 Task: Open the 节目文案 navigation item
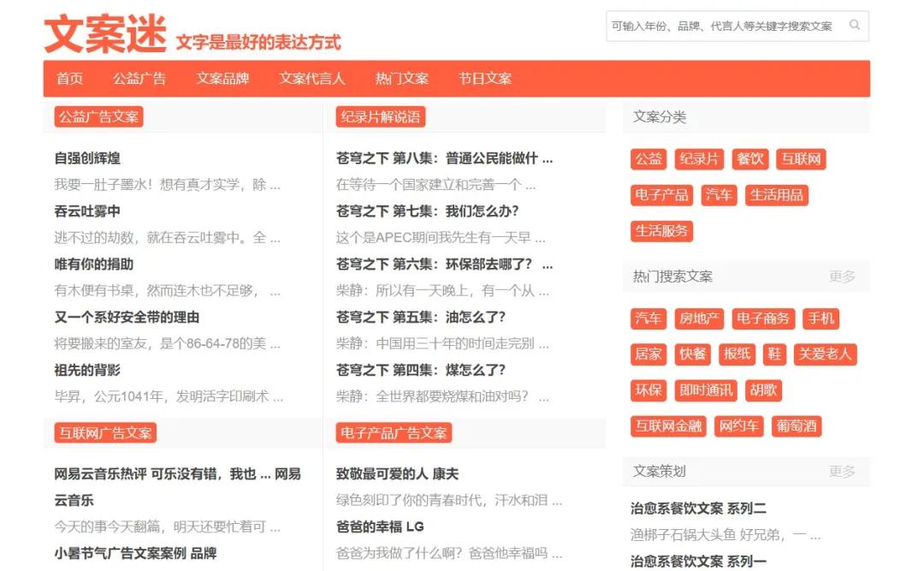(484, 78)
